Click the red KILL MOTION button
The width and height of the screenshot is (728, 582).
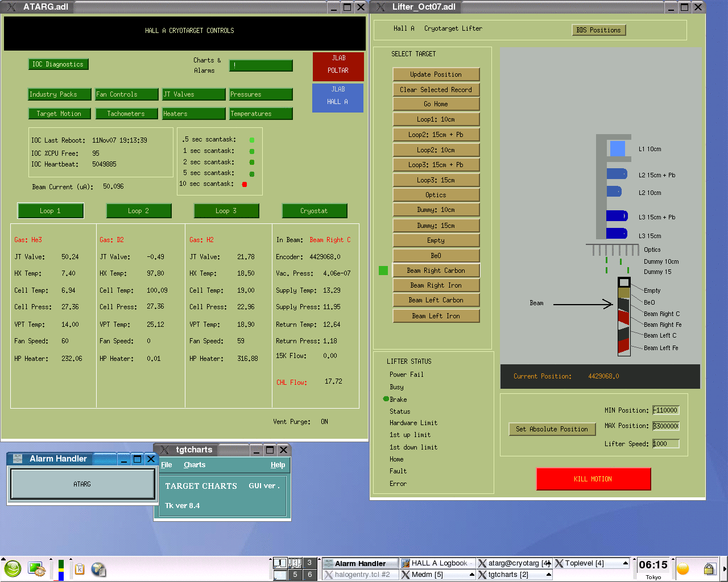593,479
